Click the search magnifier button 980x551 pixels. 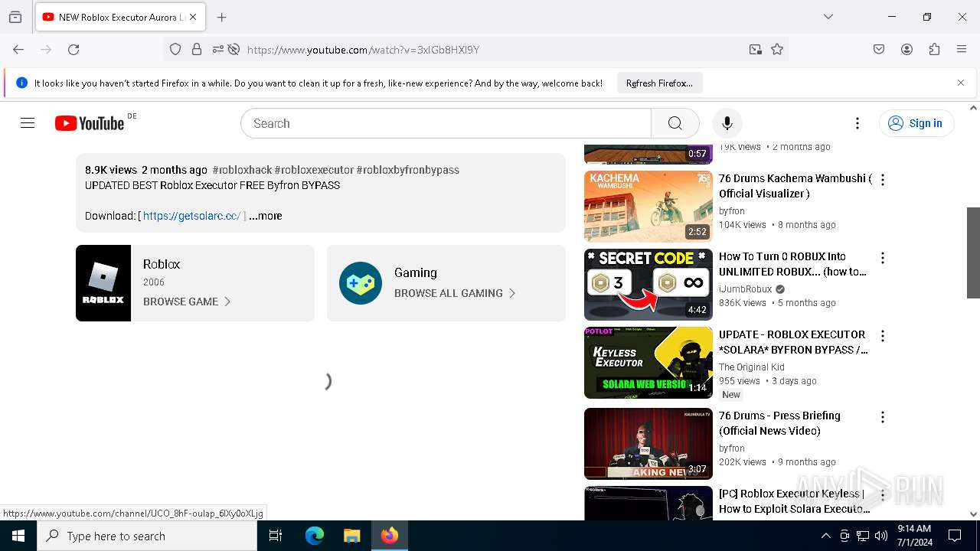[x=675, y=123]
